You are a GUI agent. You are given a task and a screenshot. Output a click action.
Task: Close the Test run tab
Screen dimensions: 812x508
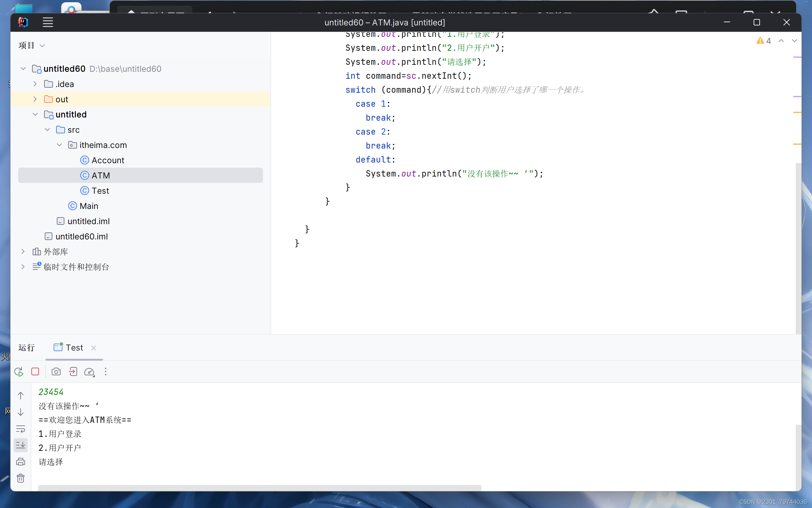tap(94, 348)
